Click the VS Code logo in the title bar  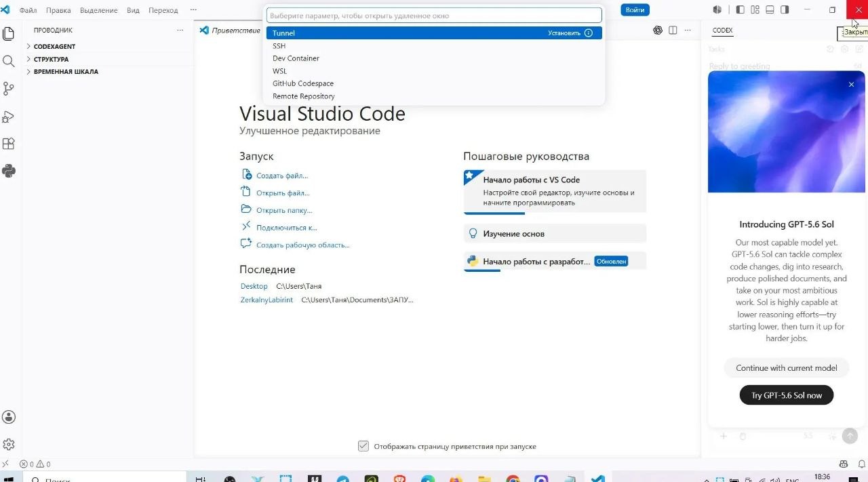coord(6,9)
